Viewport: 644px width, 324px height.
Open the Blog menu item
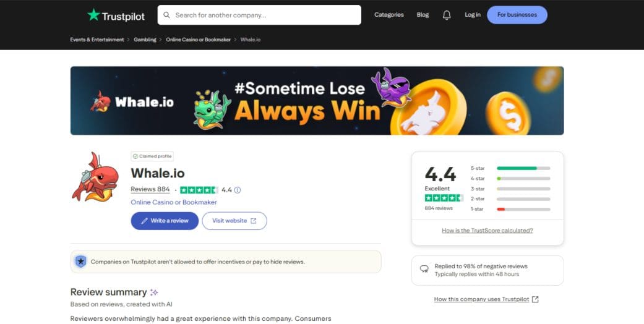point(423,15)
